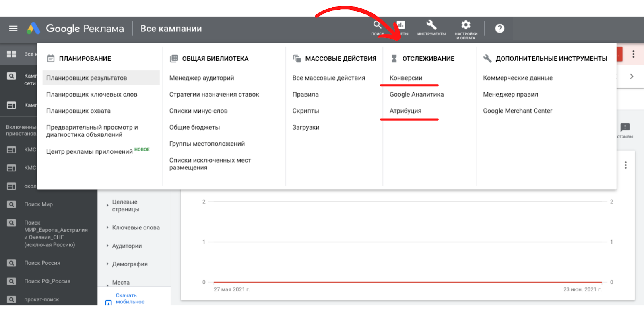644x322 pixels.
Task: Open the Tools wrench icon
Action: click(x=431, y=28)
